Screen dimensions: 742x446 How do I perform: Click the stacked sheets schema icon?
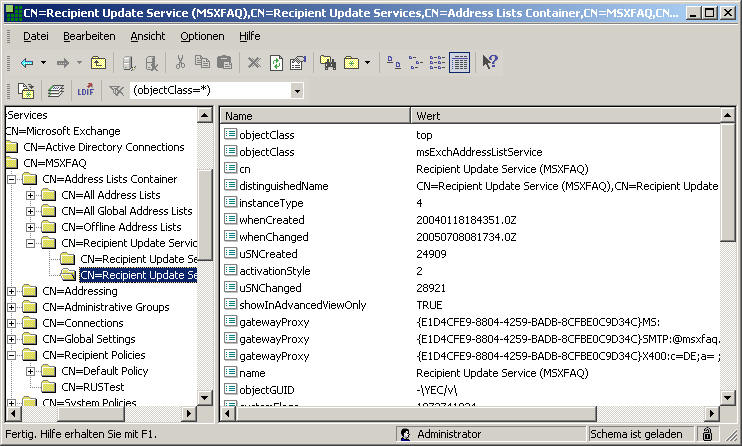pos(56,90)
